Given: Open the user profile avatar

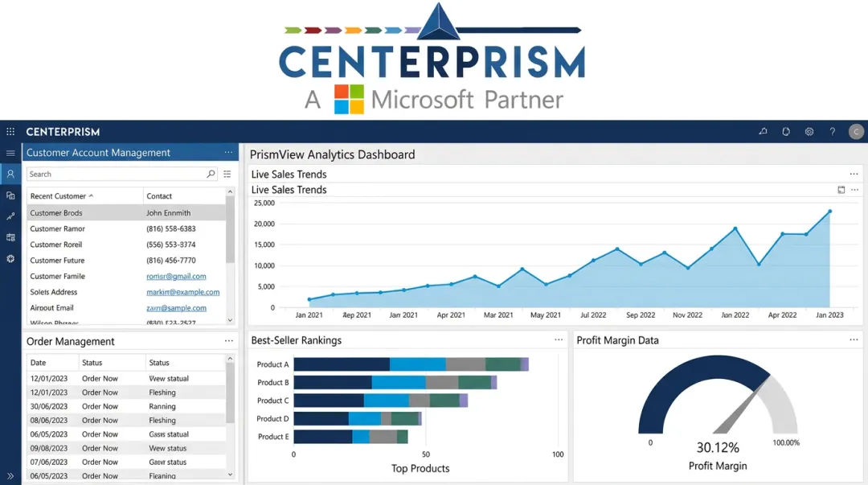Looking at the screenshot, I should click(x=856, y=132).
